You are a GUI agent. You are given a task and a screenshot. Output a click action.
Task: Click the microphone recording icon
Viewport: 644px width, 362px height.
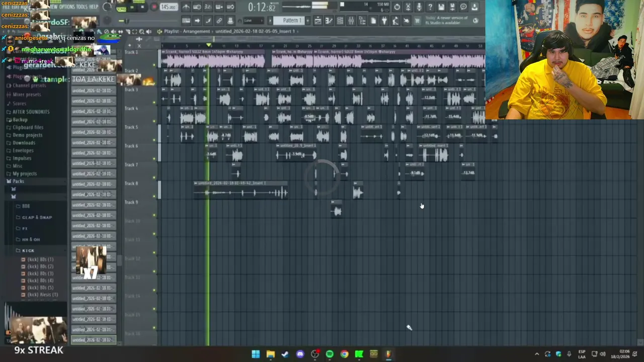tap(419, 7)
